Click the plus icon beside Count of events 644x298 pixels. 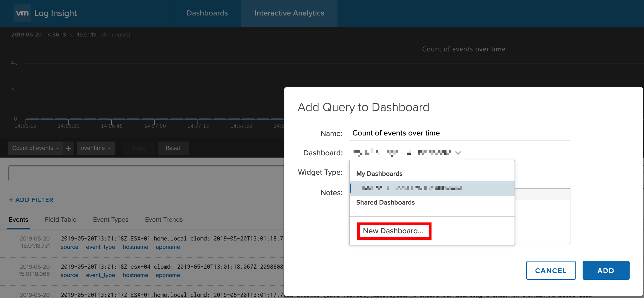click(x=69, y=148)
